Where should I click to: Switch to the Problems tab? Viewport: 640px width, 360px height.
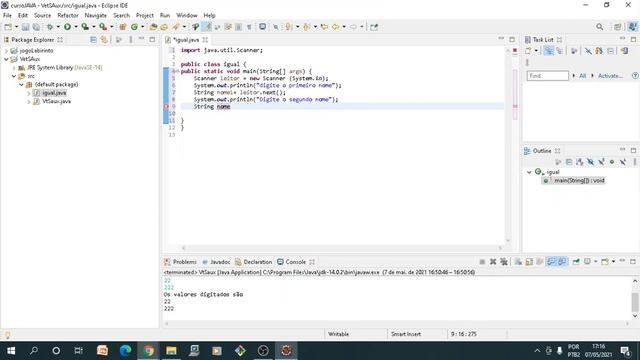(x=180, y=262)
